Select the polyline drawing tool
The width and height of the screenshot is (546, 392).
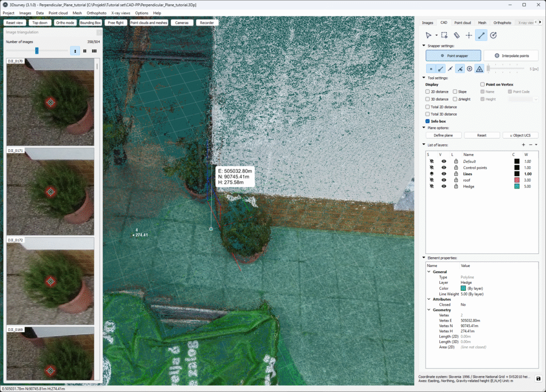point(481,35)
